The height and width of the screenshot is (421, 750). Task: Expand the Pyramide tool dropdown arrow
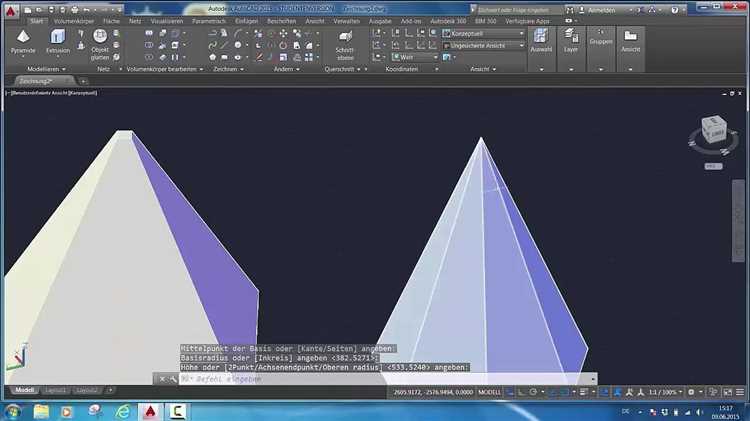coord(22,57)
